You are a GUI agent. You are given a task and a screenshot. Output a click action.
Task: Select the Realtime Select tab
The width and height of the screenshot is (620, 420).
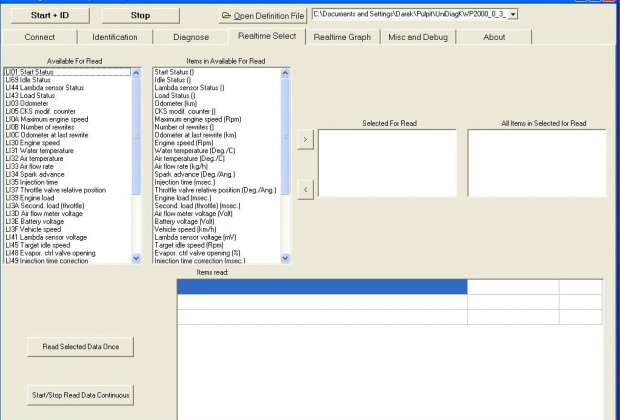tap(267, 36)
